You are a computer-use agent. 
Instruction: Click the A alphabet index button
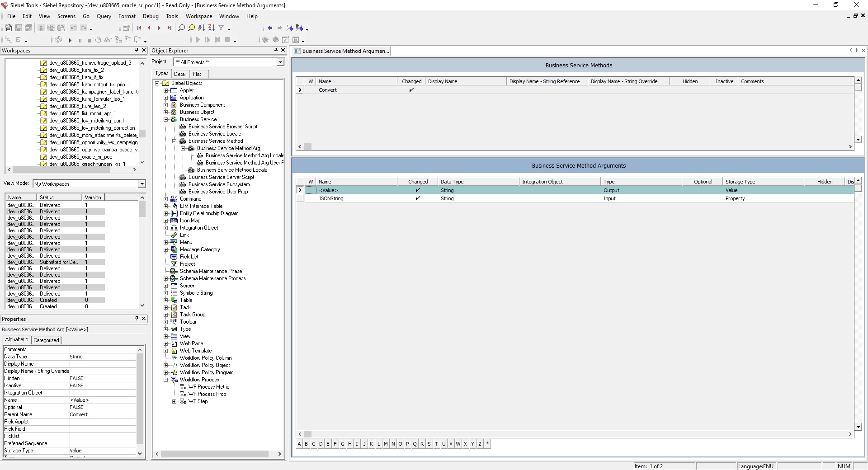tap(299, 444)
